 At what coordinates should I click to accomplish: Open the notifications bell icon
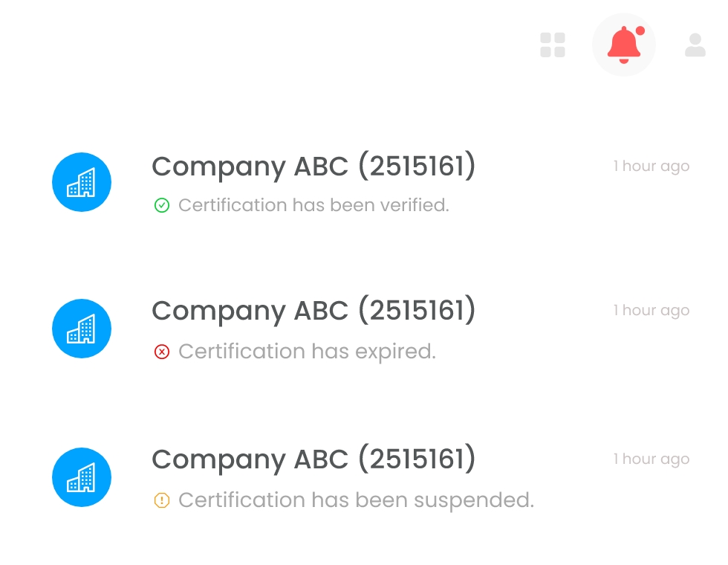coord(623,45)
